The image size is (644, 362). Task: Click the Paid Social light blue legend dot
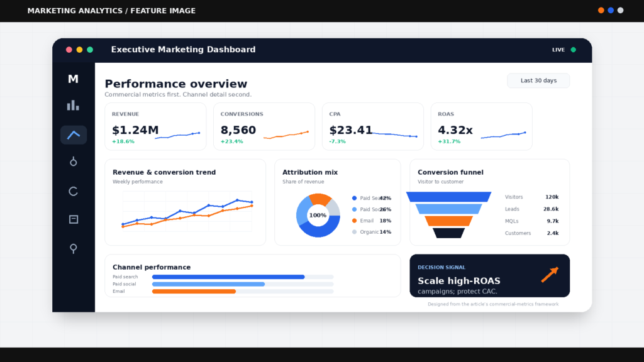coord(355,209)
